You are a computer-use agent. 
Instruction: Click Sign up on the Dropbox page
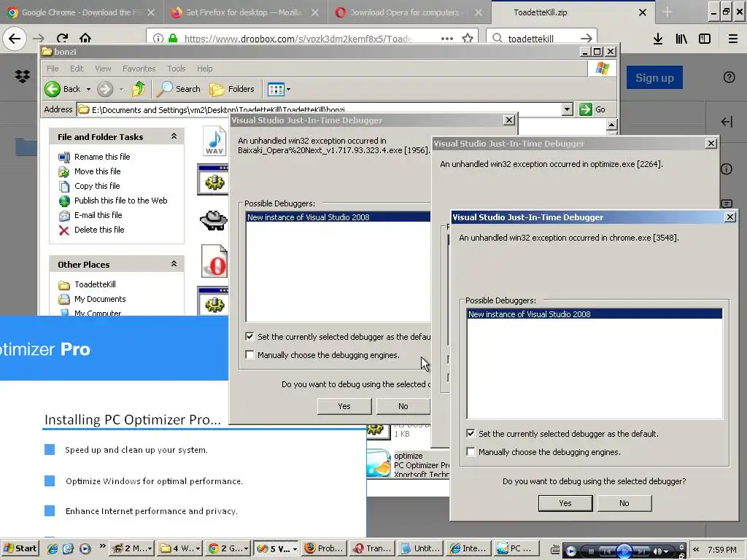click(654, 77)
